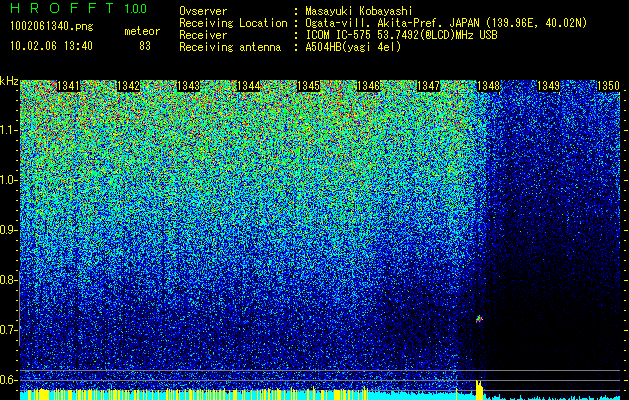Image resolution: width=629 pixels, height=400 pixels.
Task: Click the kHz axis label
Action: pyautogui.click(x=9, y=81)
